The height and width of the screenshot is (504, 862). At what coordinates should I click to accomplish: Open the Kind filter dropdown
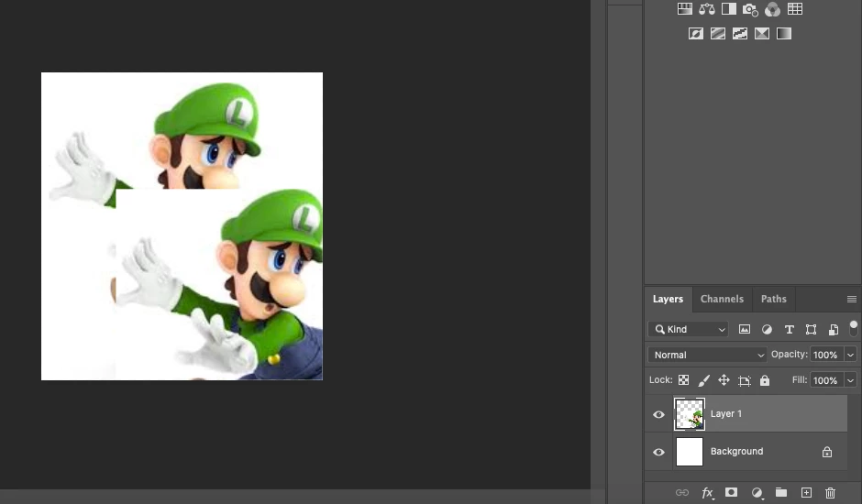click(x=689, y=329)
